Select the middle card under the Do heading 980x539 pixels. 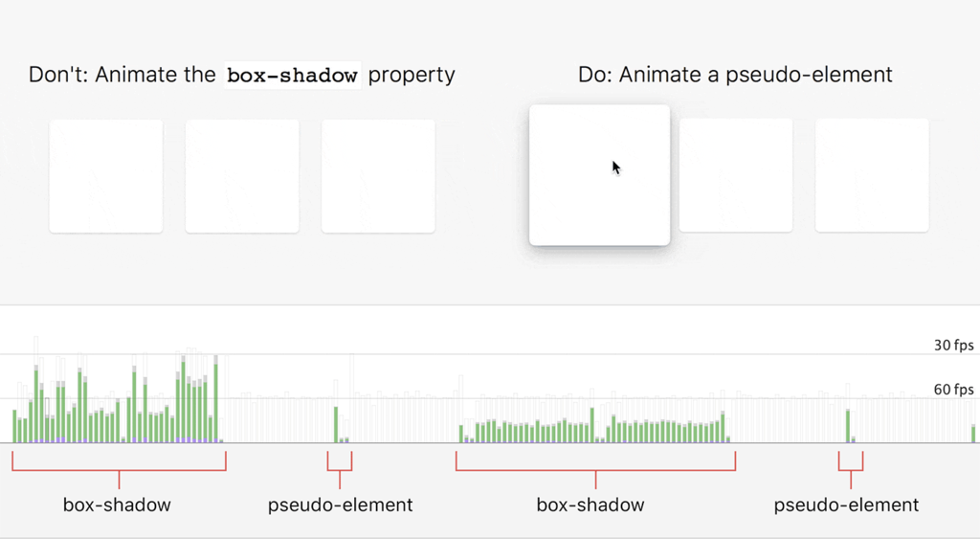736,175
